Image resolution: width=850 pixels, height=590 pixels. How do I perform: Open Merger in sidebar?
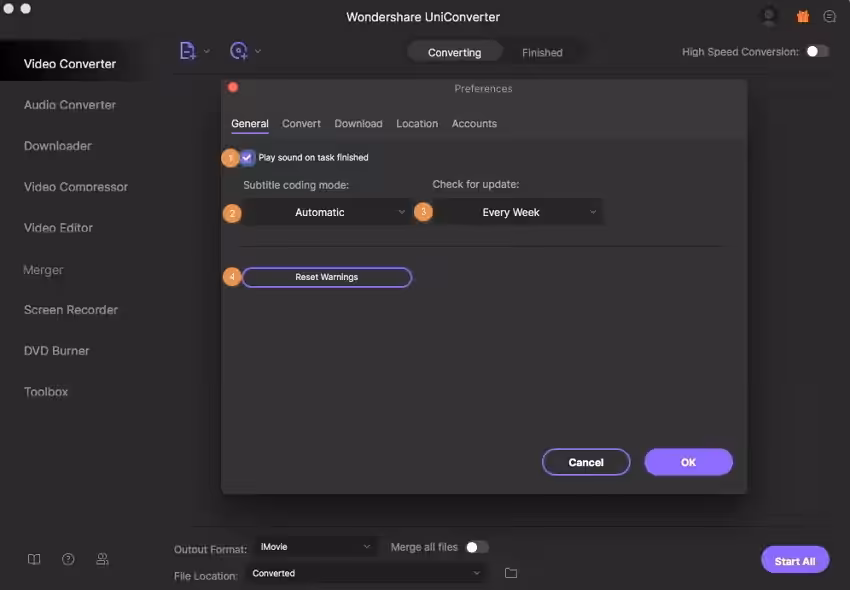[43, 270]
